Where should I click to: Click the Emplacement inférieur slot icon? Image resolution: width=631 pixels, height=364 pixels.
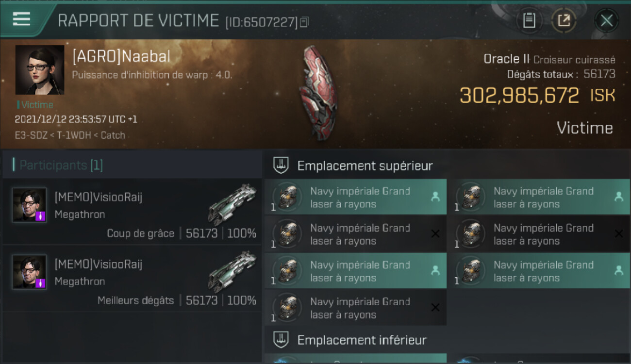click(281, 339)
